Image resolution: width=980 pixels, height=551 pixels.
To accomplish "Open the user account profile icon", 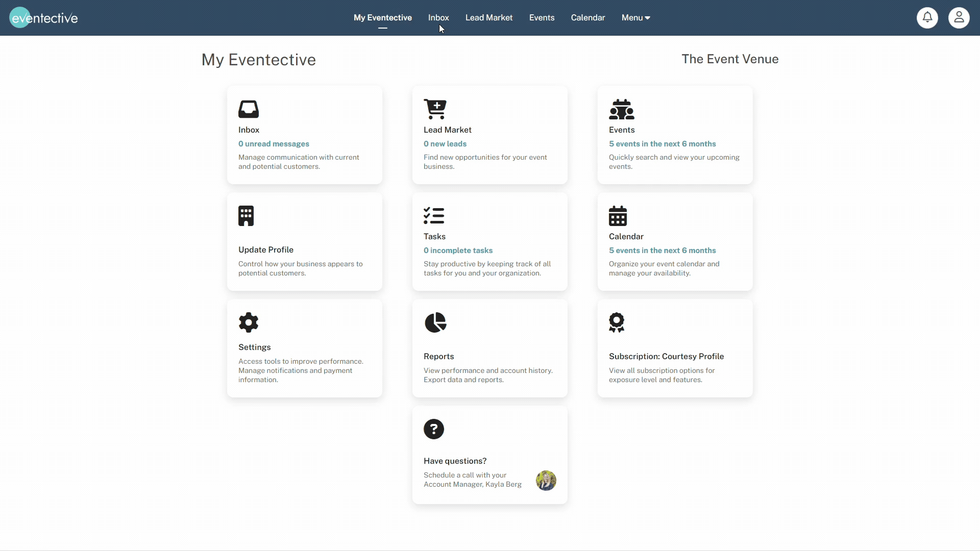I will (x=959, y=18).
